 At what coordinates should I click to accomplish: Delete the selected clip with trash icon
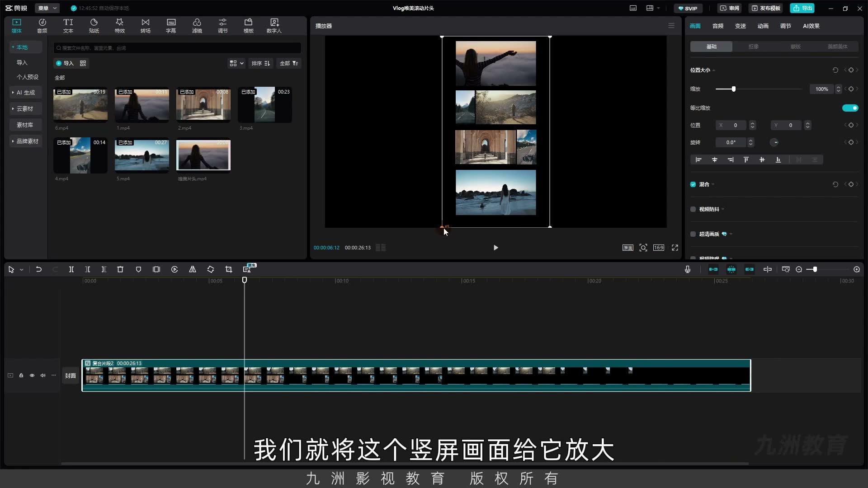coord(120,269)
